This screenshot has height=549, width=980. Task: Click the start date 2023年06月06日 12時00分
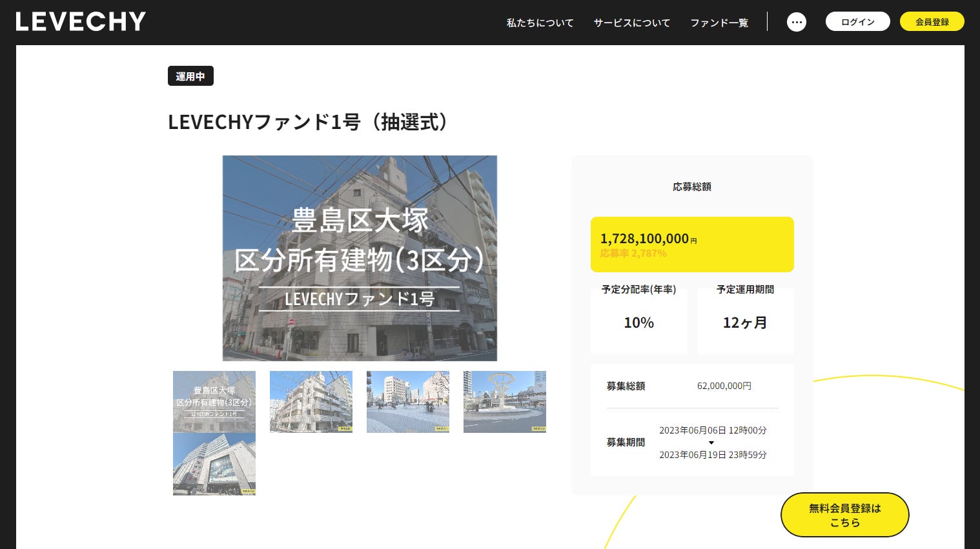[713, 430]
